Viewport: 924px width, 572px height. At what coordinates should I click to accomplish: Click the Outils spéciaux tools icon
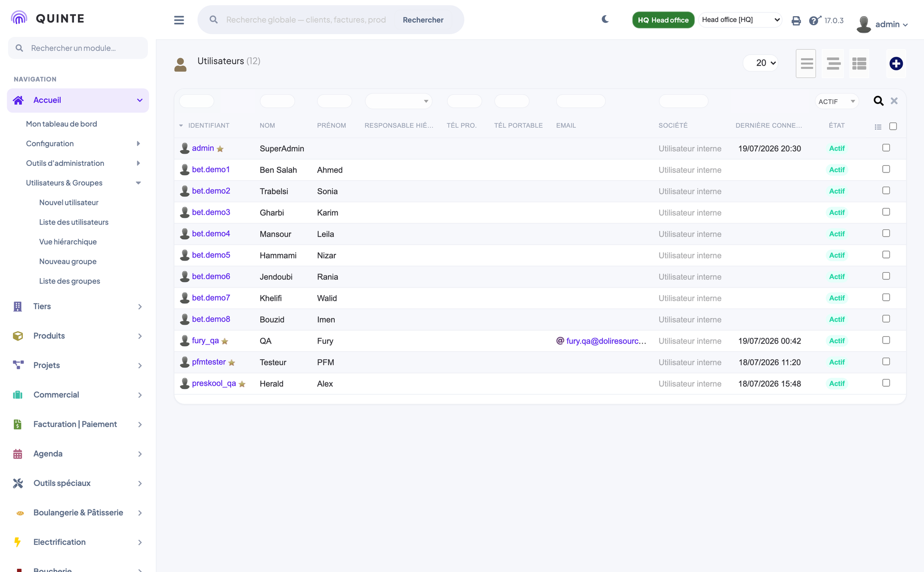click(18, 483)
